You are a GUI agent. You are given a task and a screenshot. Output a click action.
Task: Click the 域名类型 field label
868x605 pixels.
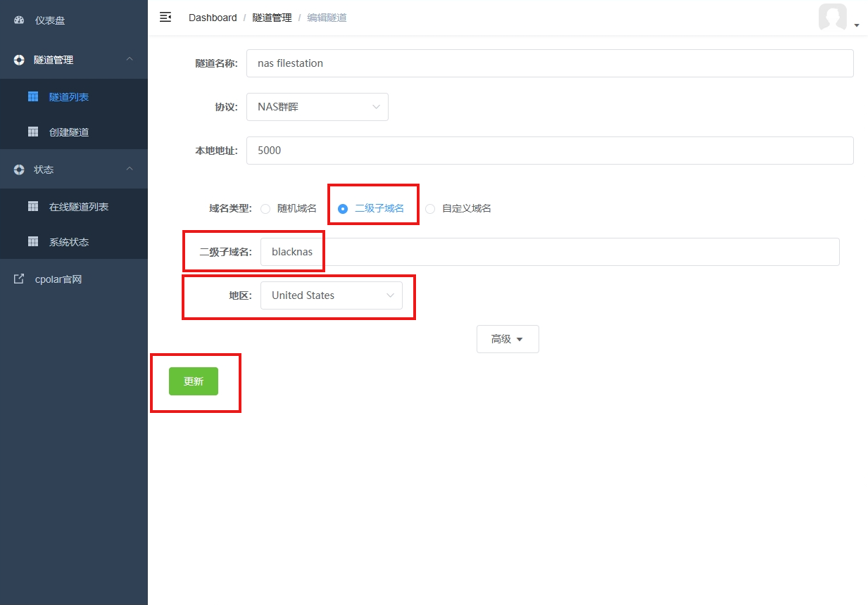click(230, 208)
